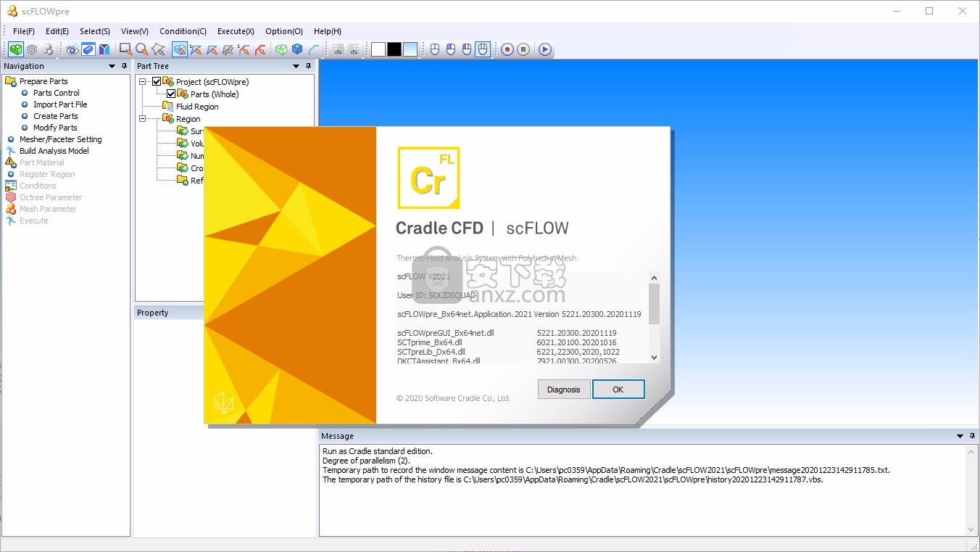Image resolution: width=980 pixels, height=552 pixels.
Task: Open the View(V) menu
Action: pos(135,31)
